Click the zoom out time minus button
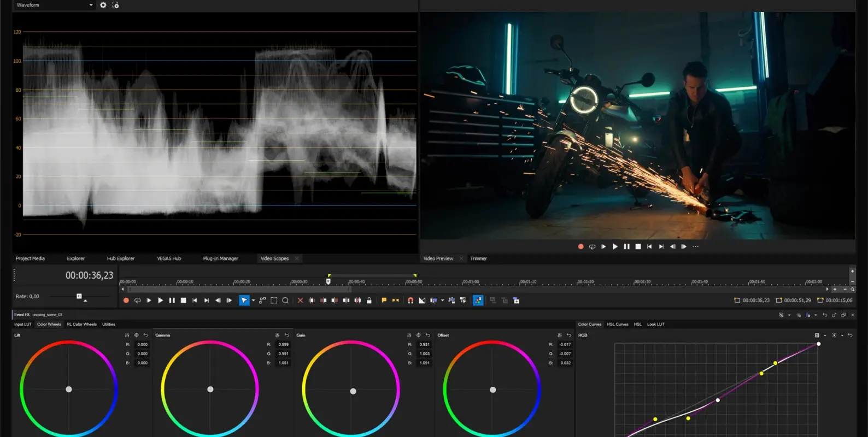 click(844, 289)
